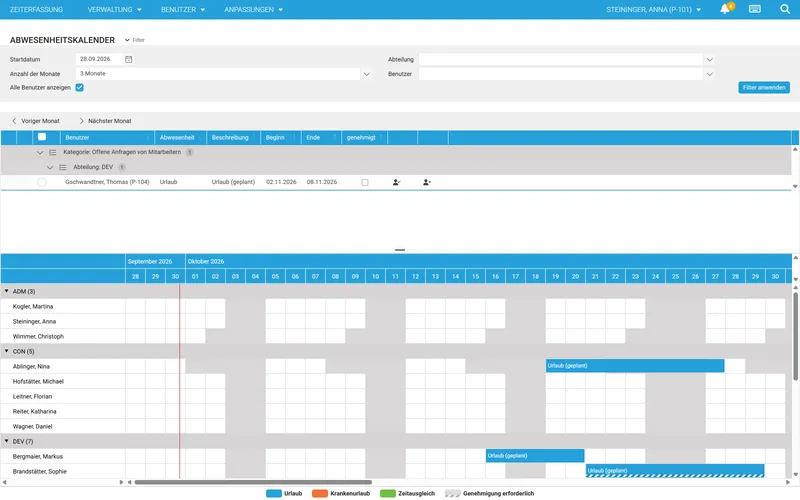Collapse the ADM (3) group
The width and height of the screenshot is (800, 500).
click(7, 291)
